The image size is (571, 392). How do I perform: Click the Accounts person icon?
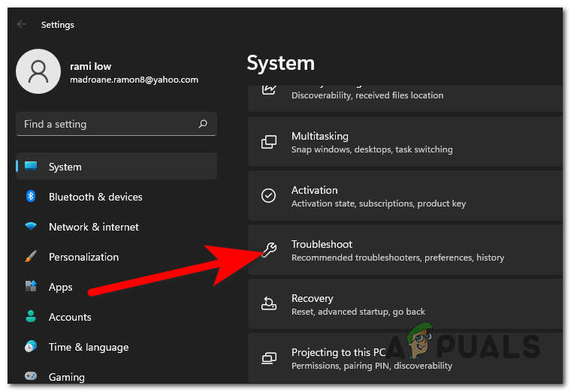31,316
